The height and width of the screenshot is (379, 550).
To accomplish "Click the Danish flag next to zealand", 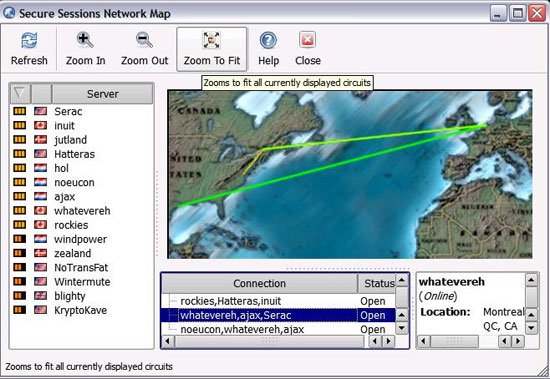I will coord(40,253).
